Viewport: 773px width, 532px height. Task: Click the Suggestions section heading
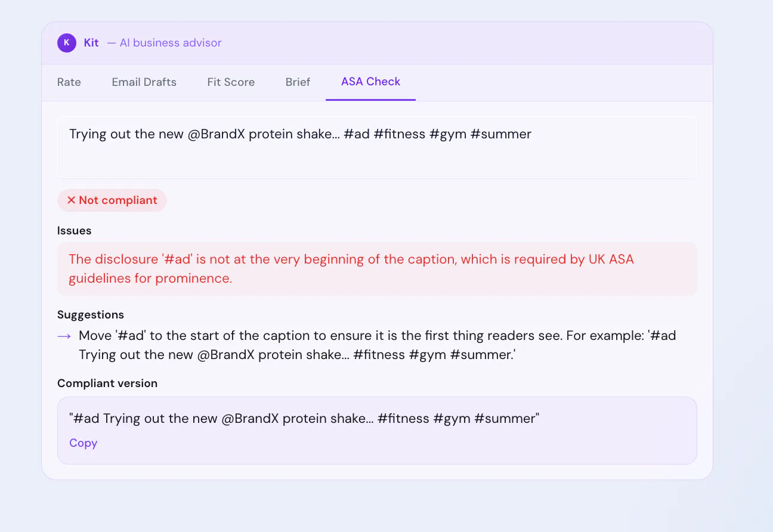coord(91,315)
